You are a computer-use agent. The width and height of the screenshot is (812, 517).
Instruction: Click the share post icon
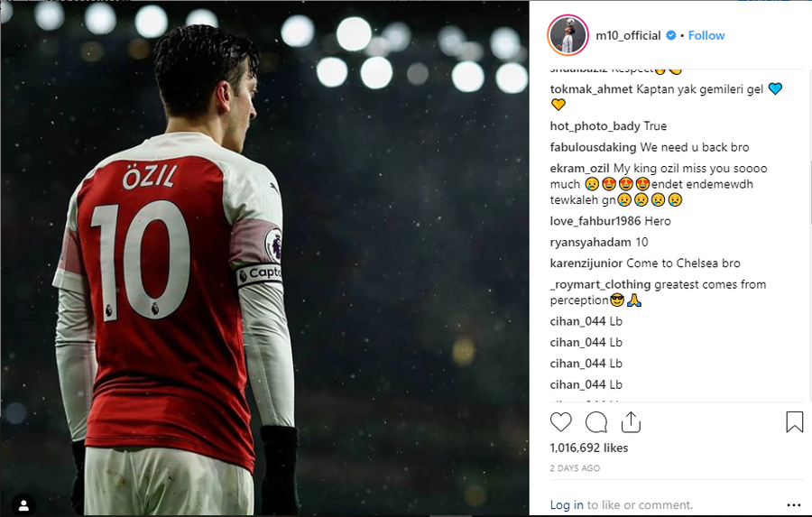click(631, 422)
